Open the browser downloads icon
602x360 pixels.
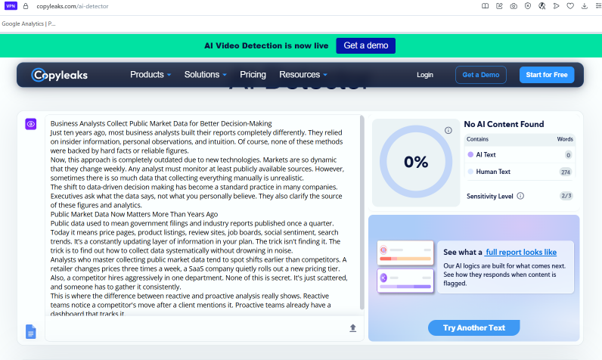[x=584, y=6]
